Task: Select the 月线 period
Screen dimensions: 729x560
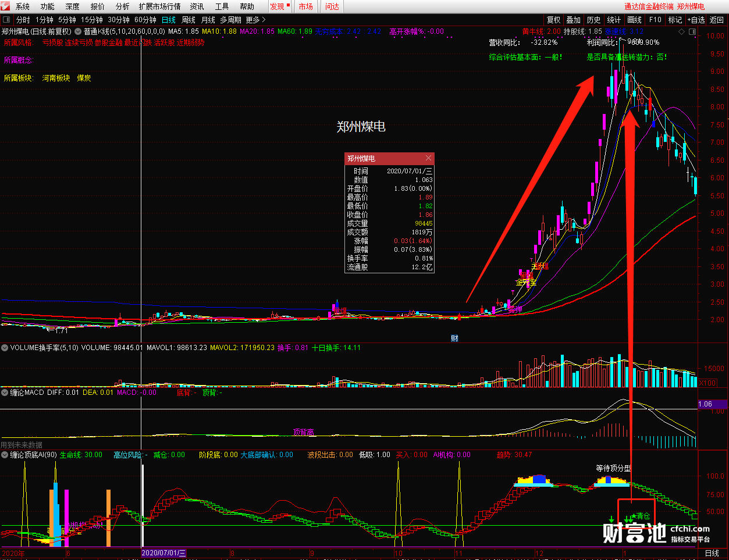Action: pos(208,20)
